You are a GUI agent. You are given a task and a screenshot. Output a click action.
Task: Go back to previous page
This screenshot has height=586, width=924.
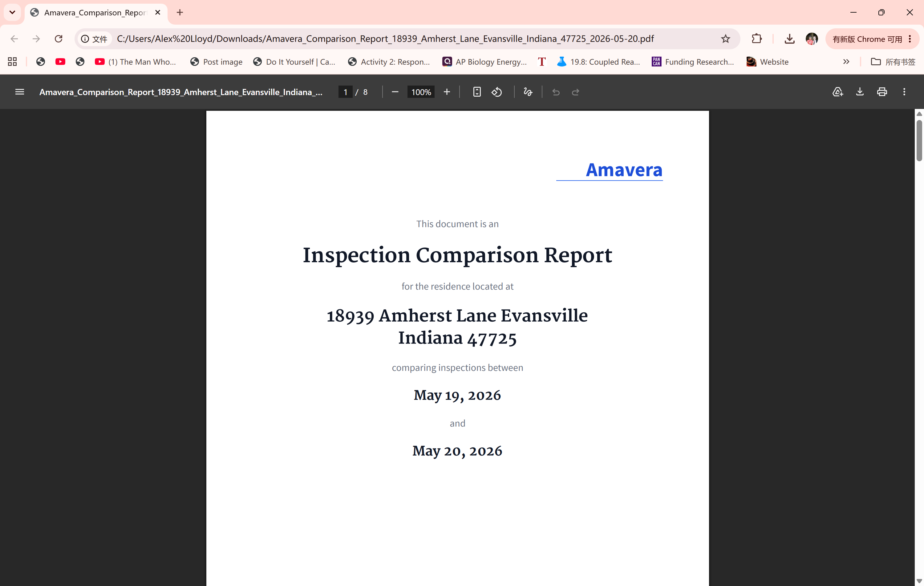click(14, 39)
